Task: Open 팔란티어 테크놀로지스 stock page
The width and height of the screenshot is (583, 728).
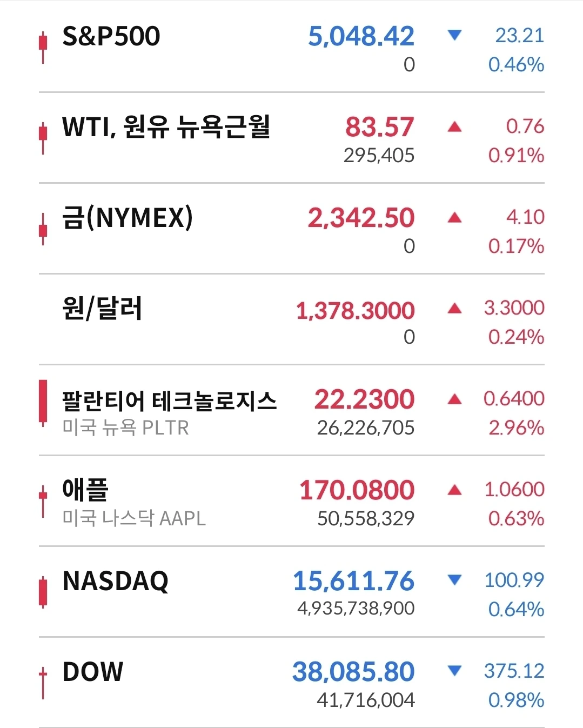Action: (169, 401)
